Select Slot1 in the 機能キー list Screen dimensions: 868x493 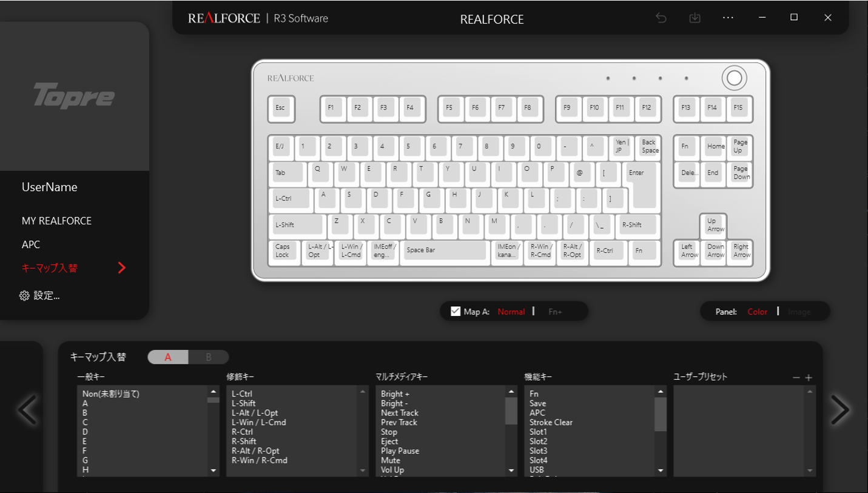(x=538, y=432)
